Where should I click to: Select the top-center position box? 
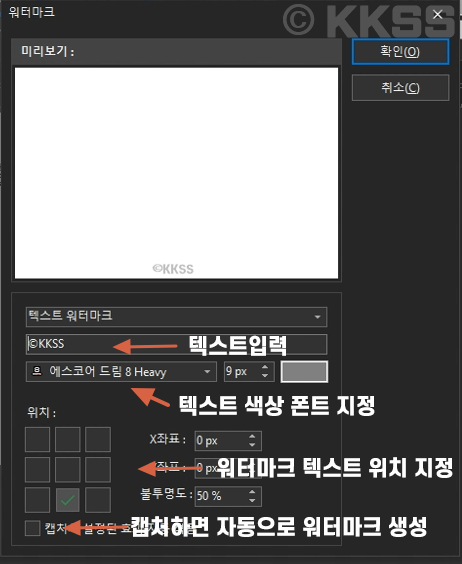(68, 439)
